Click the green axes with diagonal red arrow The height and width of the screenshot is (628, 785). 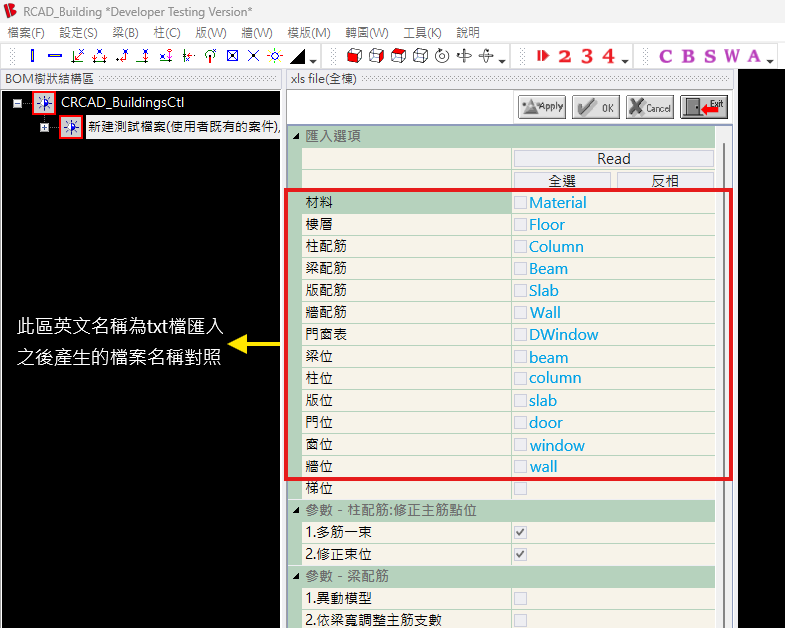78,56
